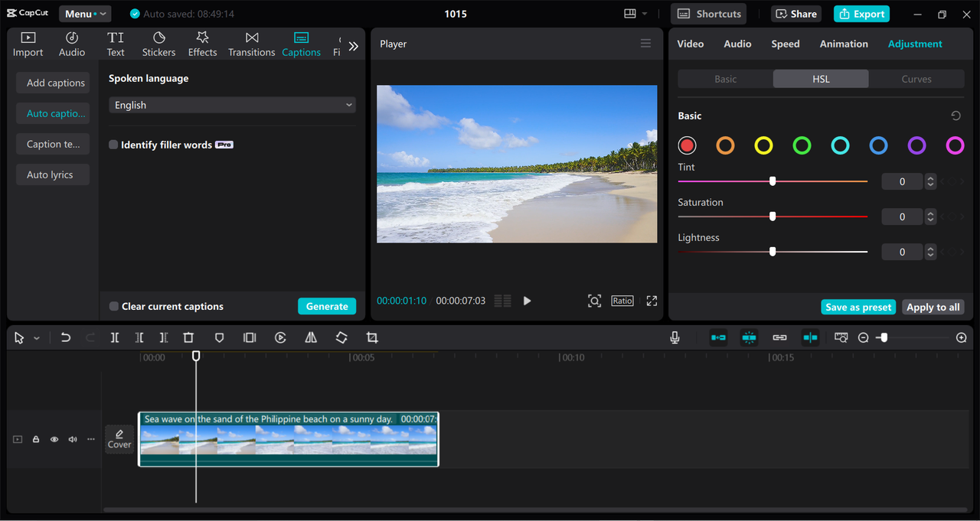Click the Crop tool icon
The height and width of the screenshot is (521, 980).
point(372,337)
